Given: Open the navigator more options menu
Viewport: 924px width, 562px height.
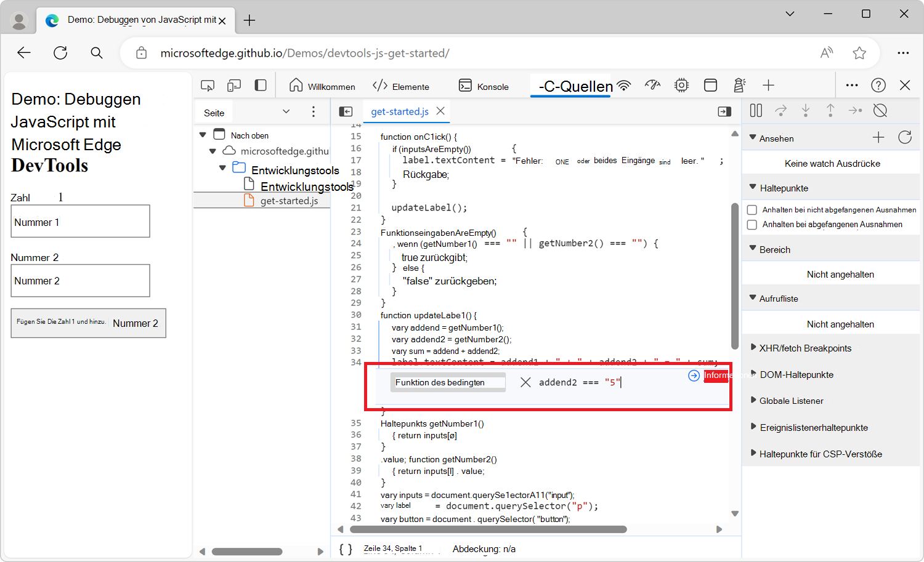Looking at the screenshot, I should click(314, 111).
